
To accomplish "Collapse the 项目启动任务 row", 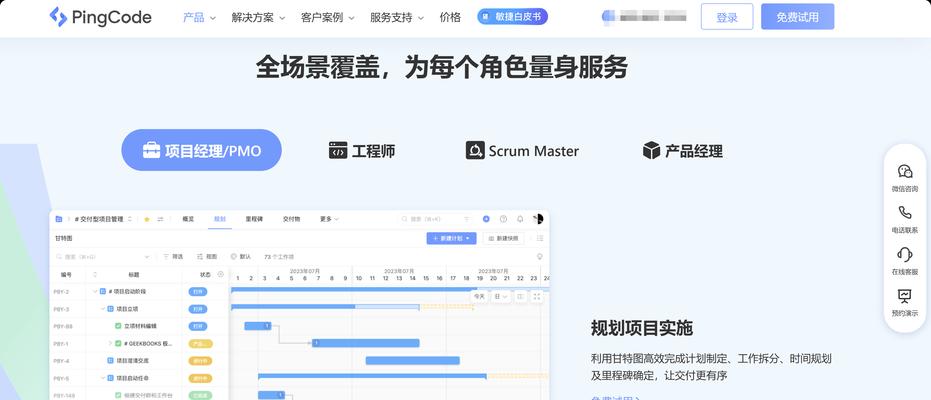I will click(103, 377).
